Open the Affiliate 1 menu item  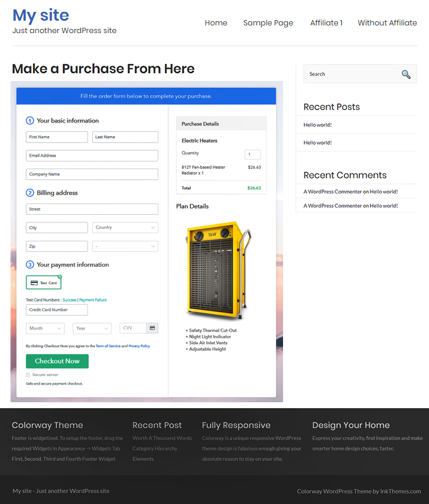[326, 23]
